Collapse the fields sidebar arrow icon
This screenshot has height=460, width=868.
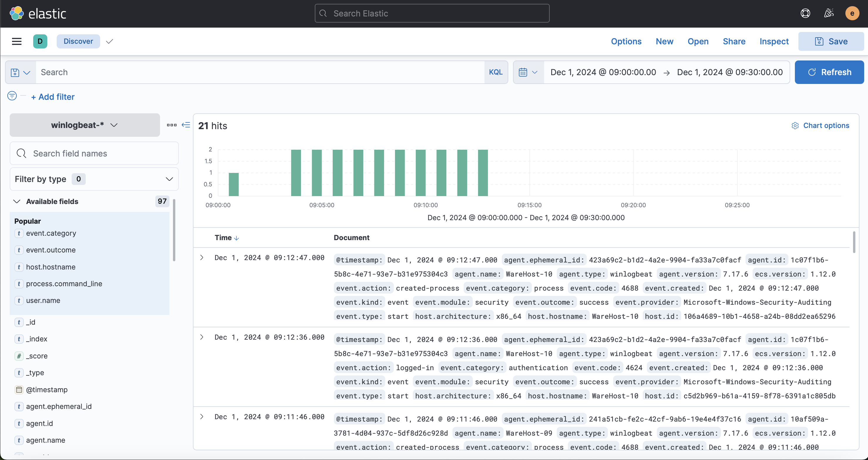186,125
